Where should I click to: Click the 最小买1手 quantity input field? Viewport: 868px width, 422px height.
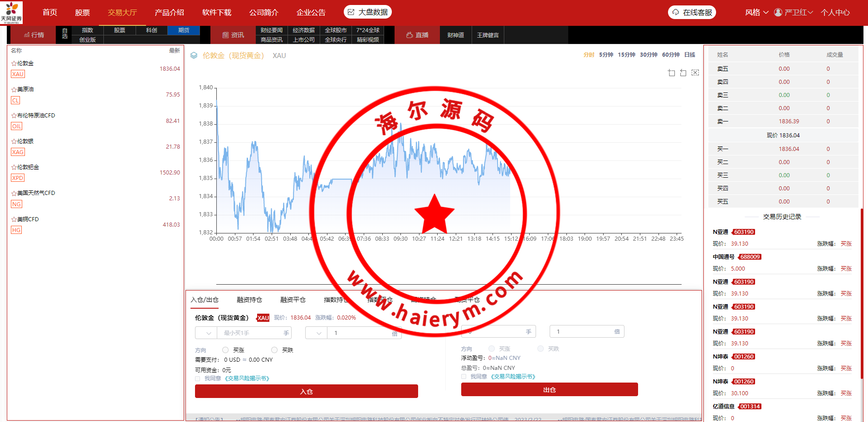(x=252, y=333)
